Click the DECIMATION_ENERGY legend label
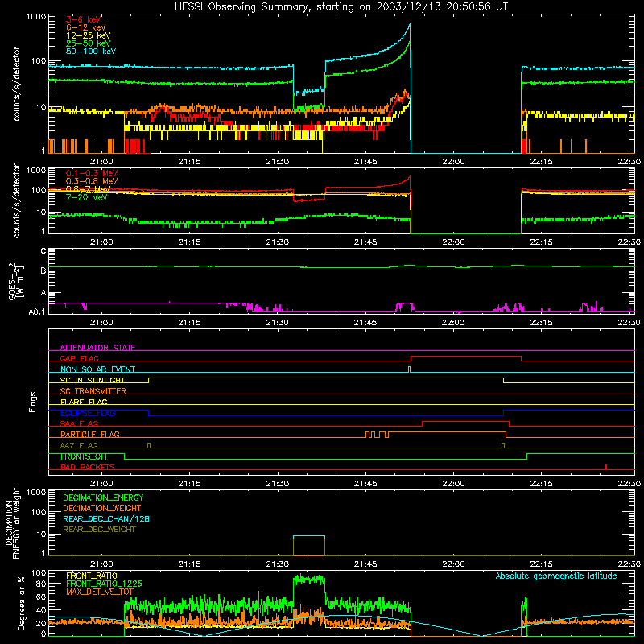The height and width of the screenshot is (644, 644). pos(103,497)
